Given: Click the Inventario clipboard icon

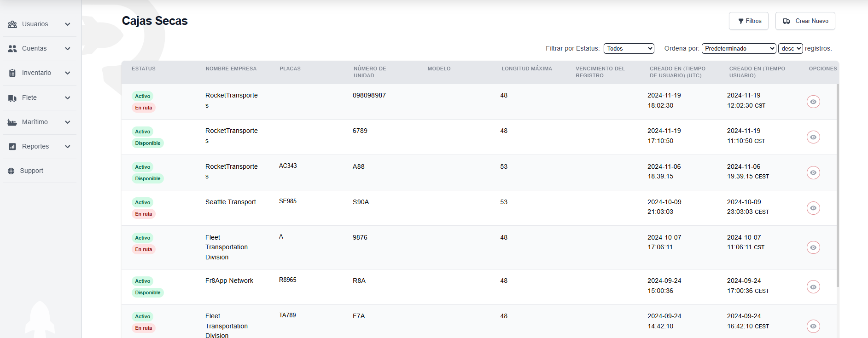Looking at the screenshot, I should pyautogui.click(x=12, y=73).
